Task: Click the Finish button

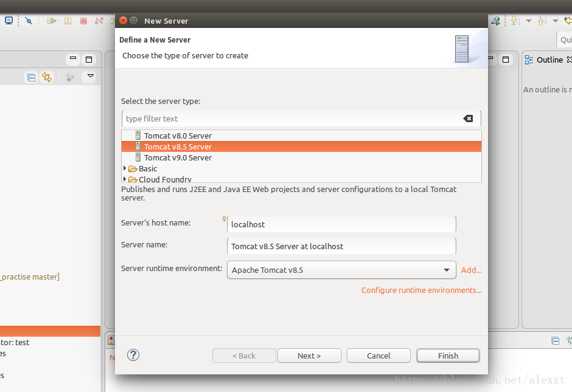Action: click(448, 356)
